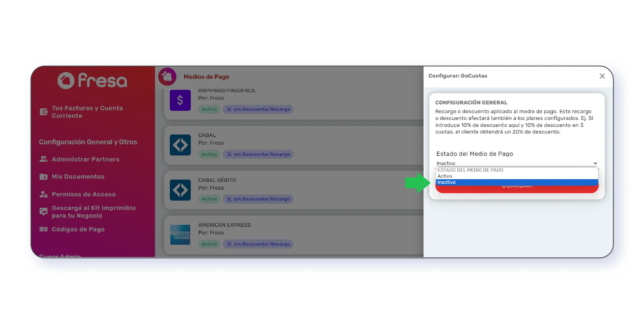Screen dimensions: 644x324
Task: Click the Tus Facturas wallet icon
Action: tap(44, 112)
